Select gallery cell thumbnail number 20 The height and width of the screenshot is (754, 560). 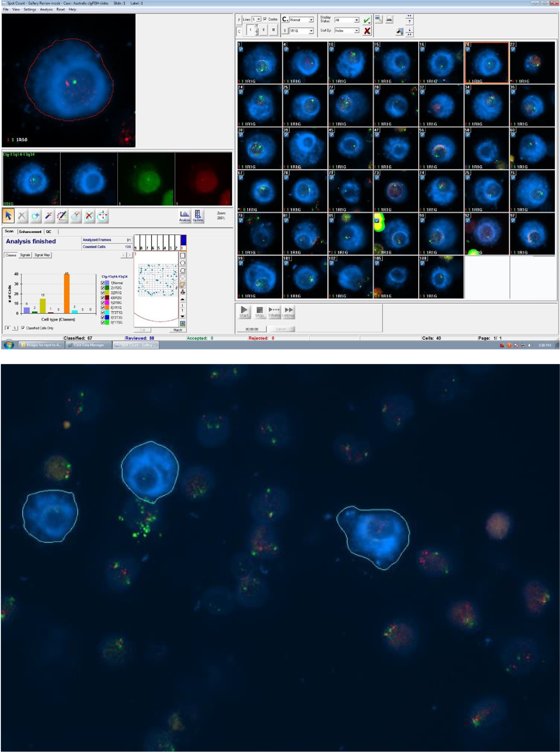coord(486,63)
